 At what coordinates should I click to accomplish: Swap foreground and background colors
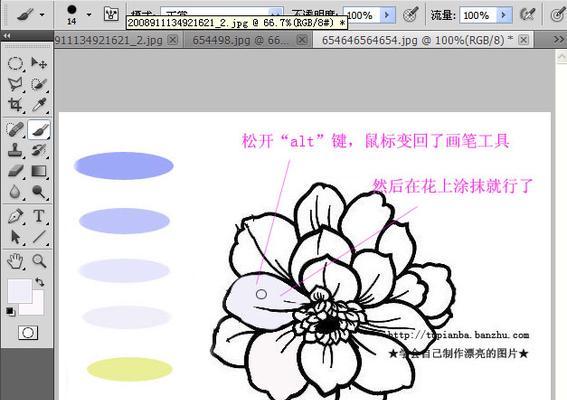coord(40,282)
